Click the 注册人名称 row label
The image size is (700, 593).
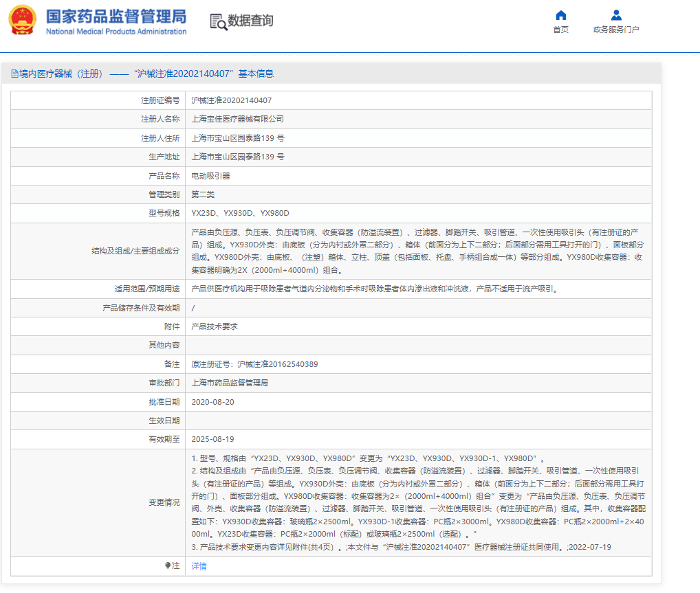[x=160, y=119]
